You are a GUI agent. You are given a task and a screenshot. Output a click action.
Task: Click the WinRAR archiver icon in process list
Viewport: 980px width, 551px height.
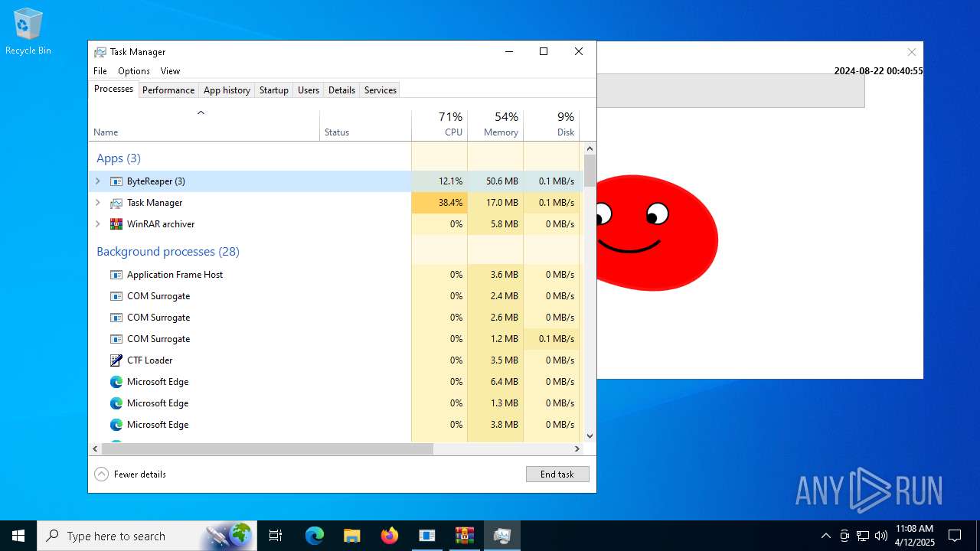[x=116, y=224]
